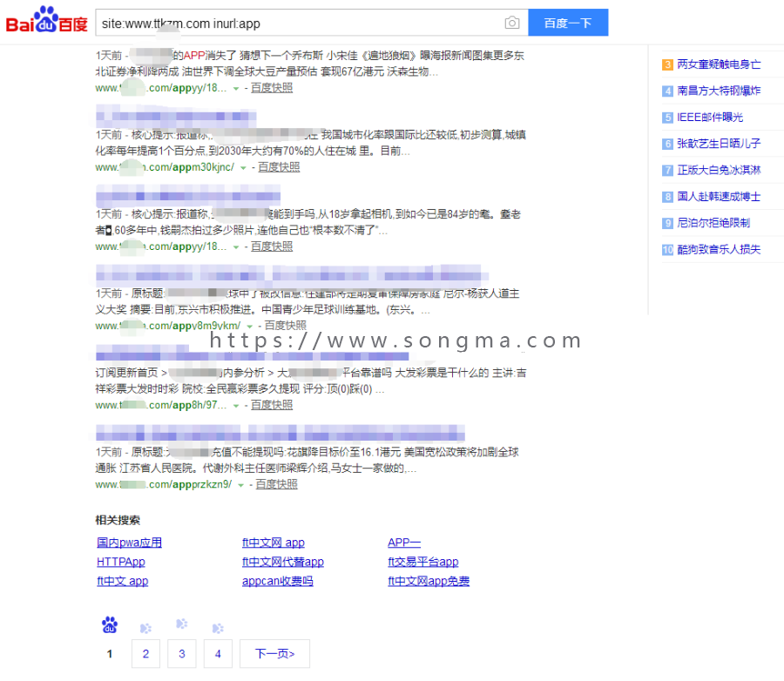784x681 pixels.
Task: Click 下一页 next page button
Action: coord(274,653)
